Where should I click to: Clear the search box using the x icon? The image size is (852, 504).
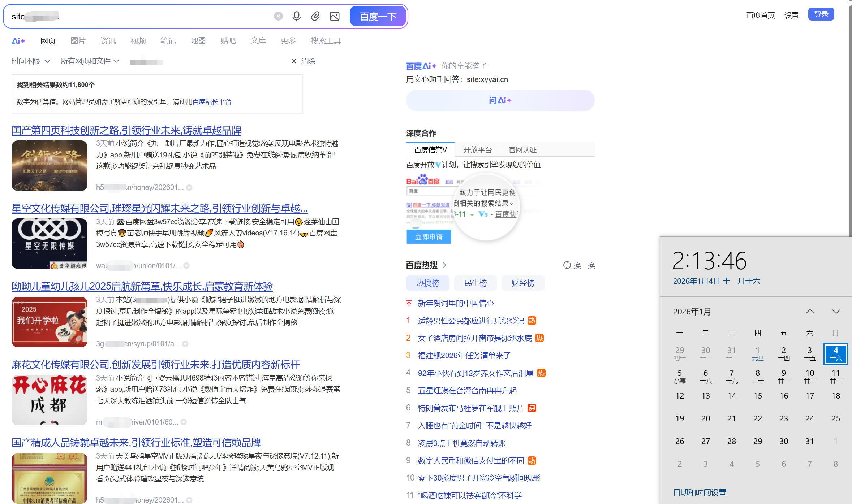click(277, 16)
